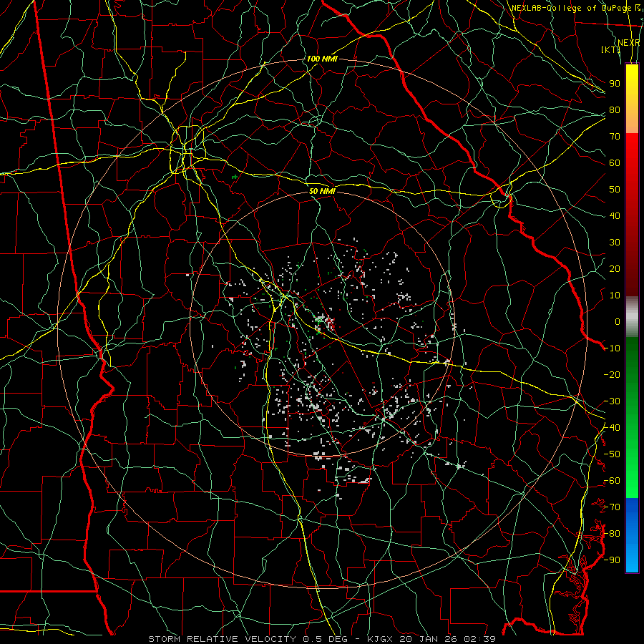Click the positive 20 scale value

(615, 269)
